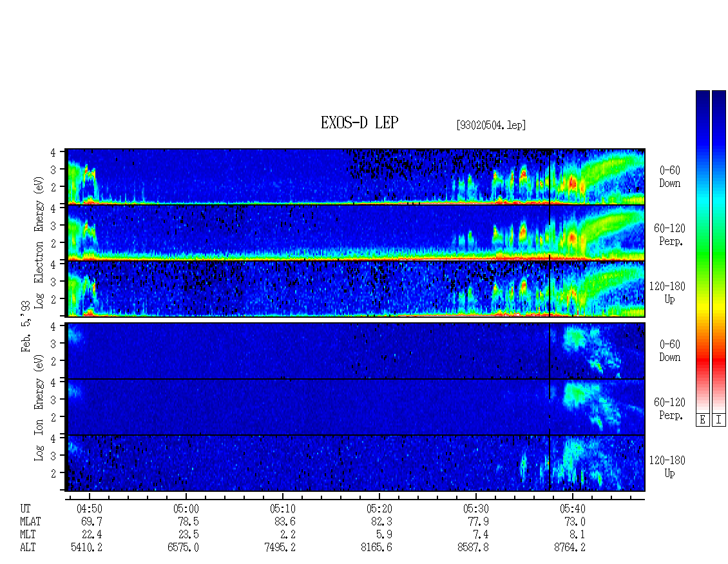Click the "Feb. 5, '93" date label
The width and height of the screenshot is (728, 564).
[26, 327]
